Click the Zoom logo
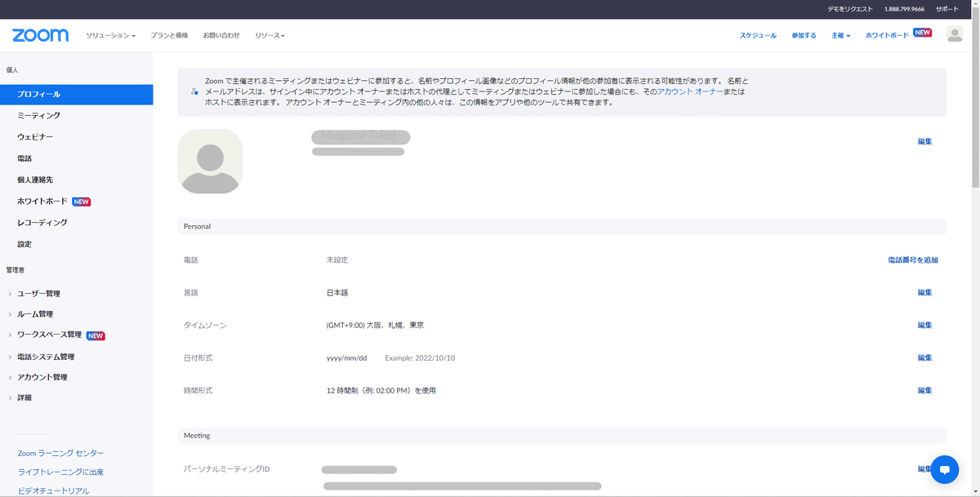Screen dimensions: 980x497 (40, 35)
